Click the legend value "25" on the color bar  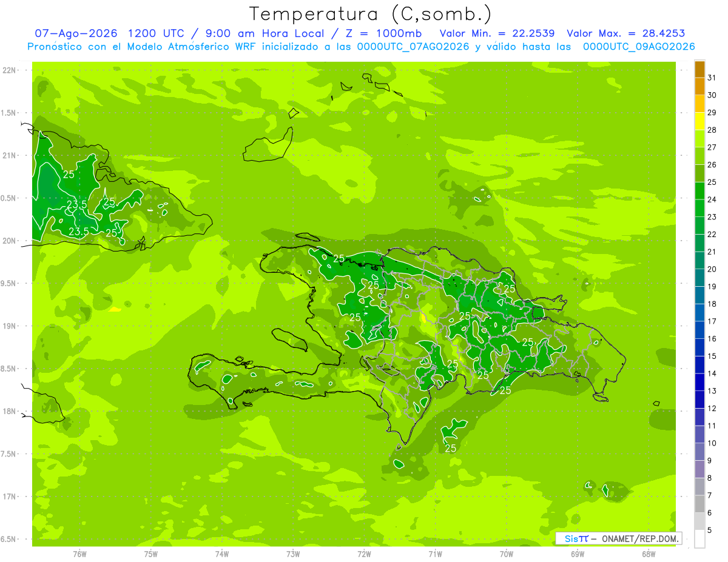712,182
